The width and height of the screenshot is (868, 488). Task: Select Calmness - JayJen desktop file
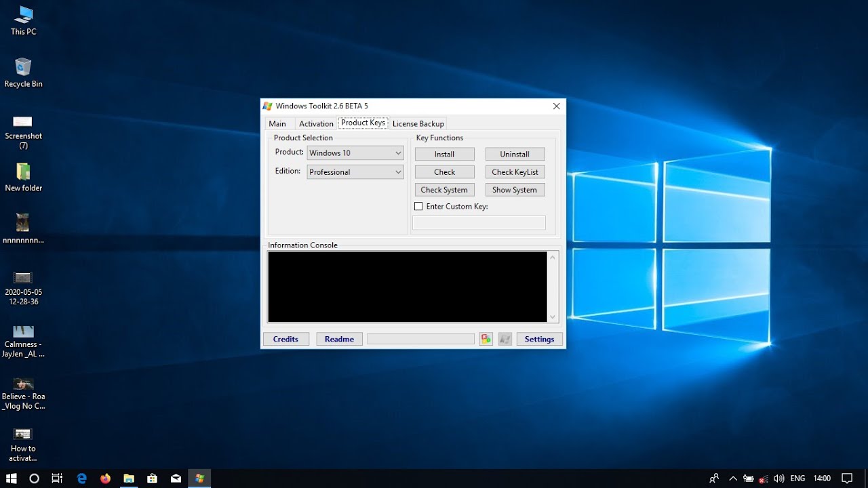tap(23, 341)
